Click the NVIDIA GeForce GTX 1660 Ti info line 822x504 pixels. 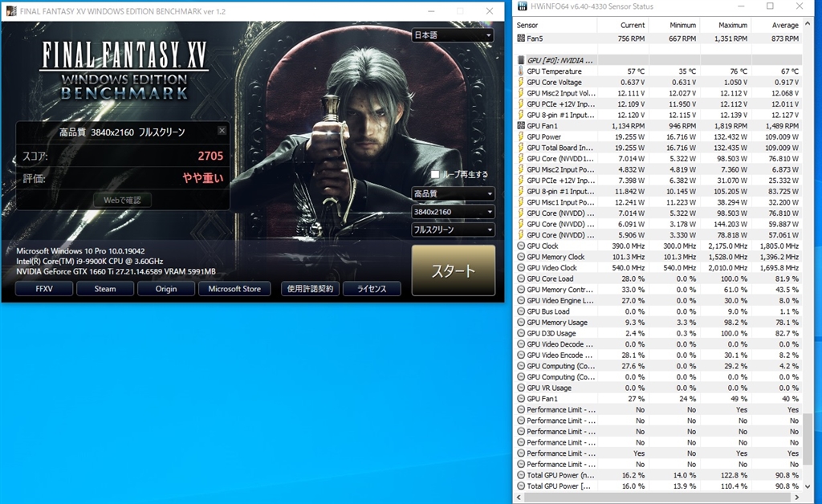point(116,271)
